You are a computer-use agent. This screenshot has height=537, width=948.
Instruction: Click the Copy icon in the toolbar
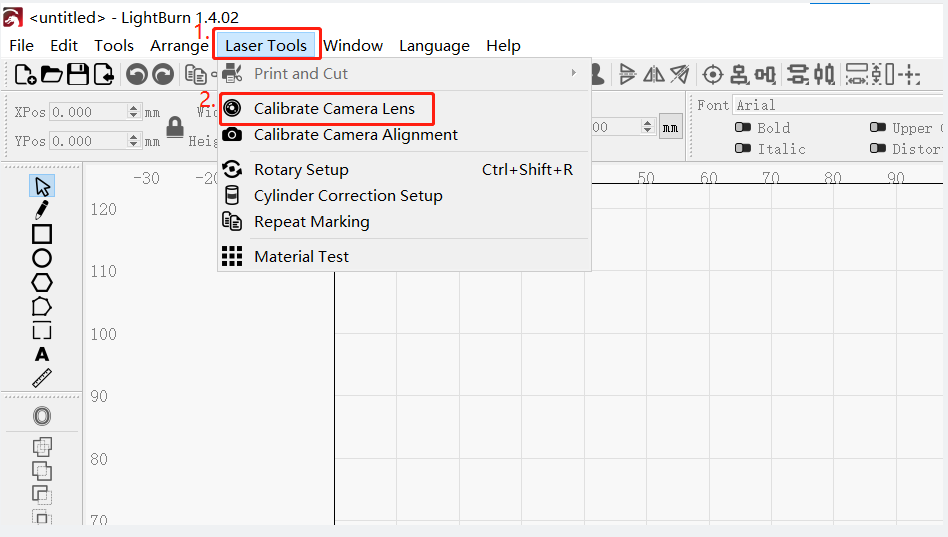click(195, 75)
